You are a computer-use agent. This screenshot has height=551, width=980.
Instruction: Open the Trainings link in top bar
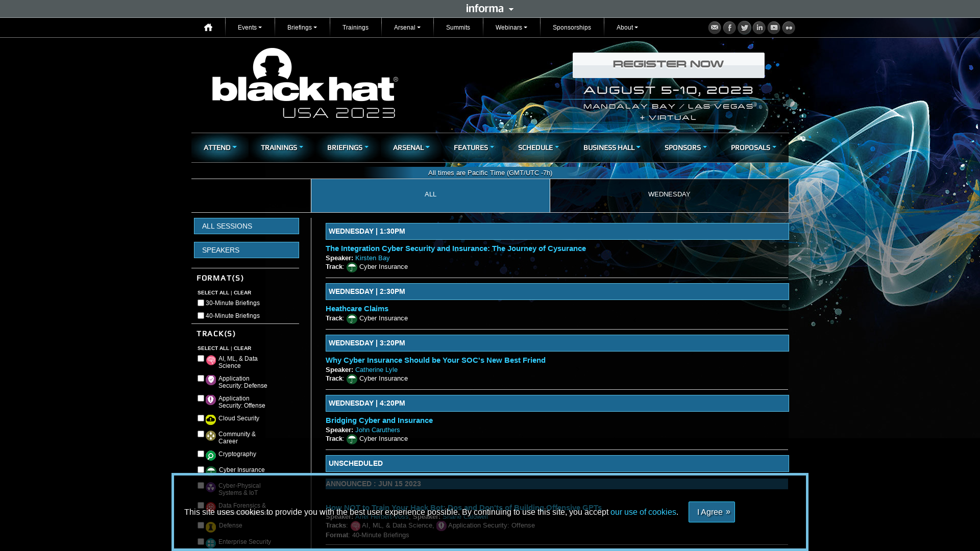355,28
